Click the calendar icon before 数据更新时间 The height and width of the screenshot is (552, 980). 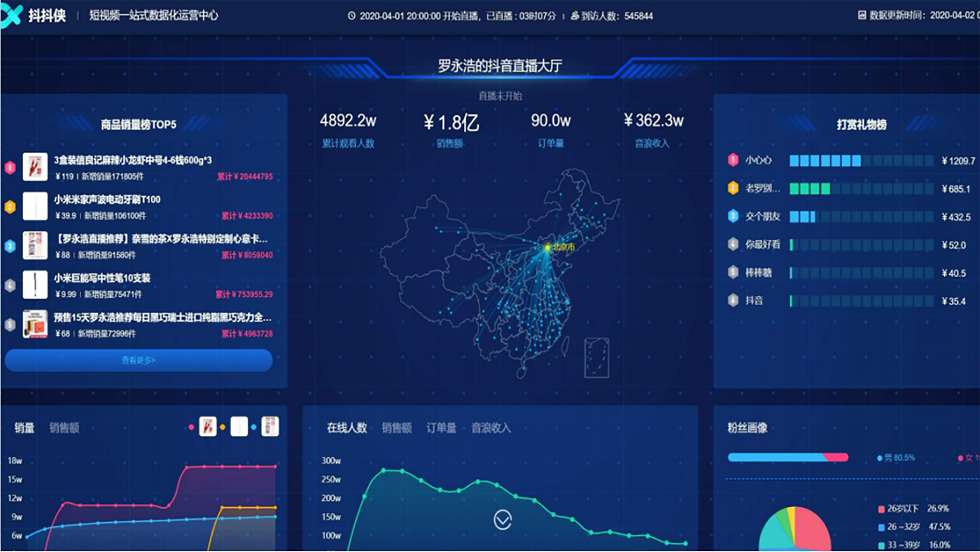click(x=862, y=16)
